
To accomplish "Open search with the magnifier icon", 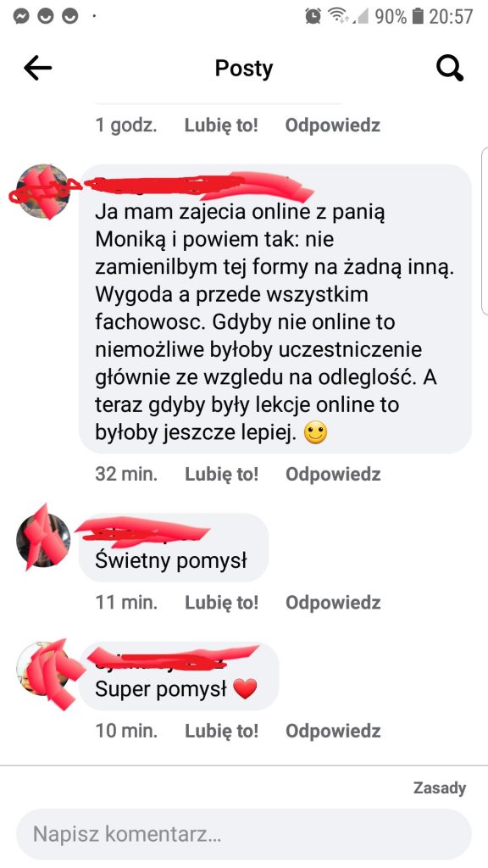I will [449, 69].
